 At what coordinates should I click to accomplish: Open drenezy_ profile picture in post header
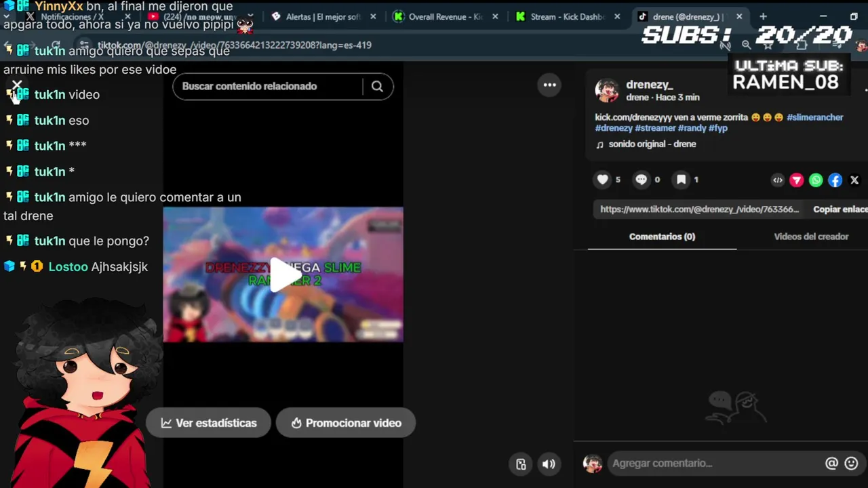(x=607, y=91)
